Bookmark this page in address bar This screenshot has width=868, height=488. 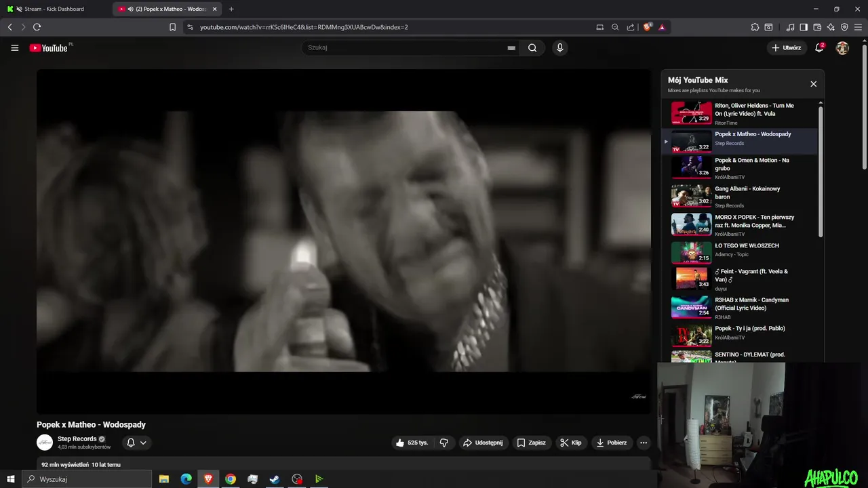[172, 27]
